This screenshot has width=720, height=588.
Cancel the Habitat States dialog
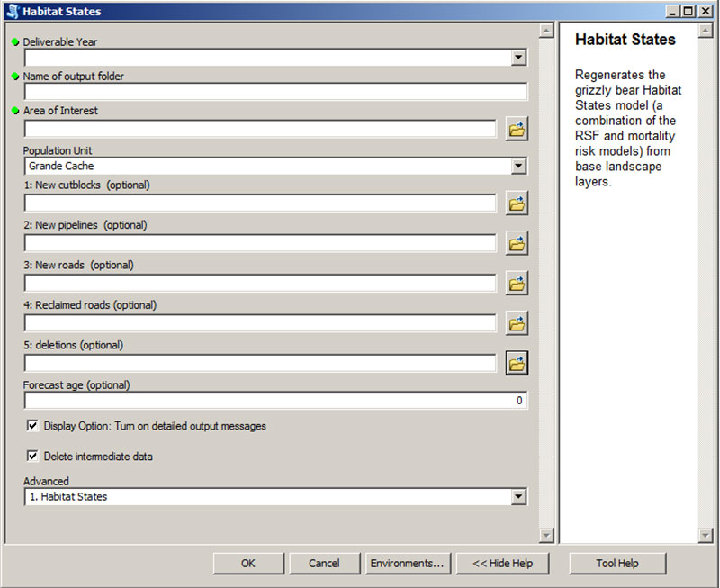pos(324,563)
